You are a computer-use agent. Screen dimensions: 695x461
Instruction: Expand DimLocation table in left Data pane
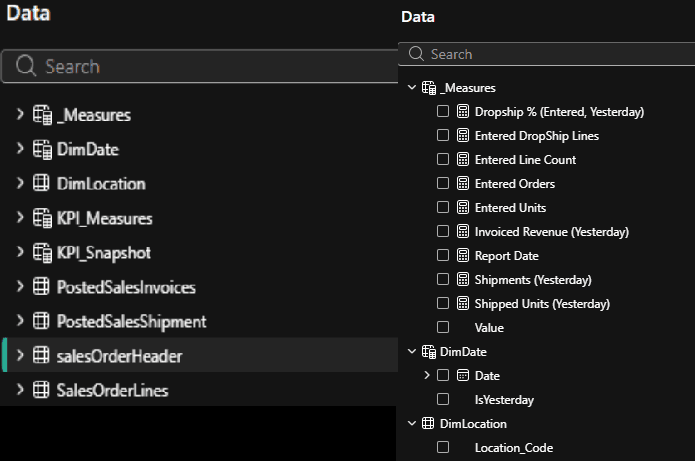coord(20,183)
